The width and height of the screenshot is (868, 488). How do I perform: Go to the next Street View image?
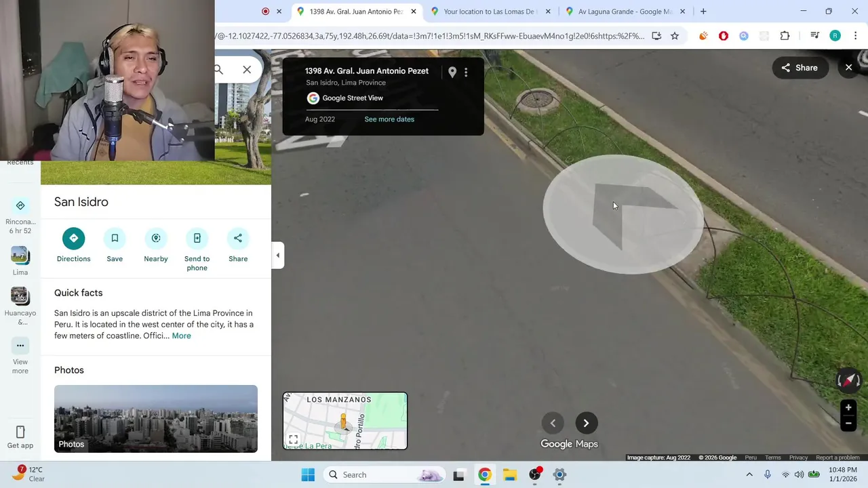(x=586, y=423)
